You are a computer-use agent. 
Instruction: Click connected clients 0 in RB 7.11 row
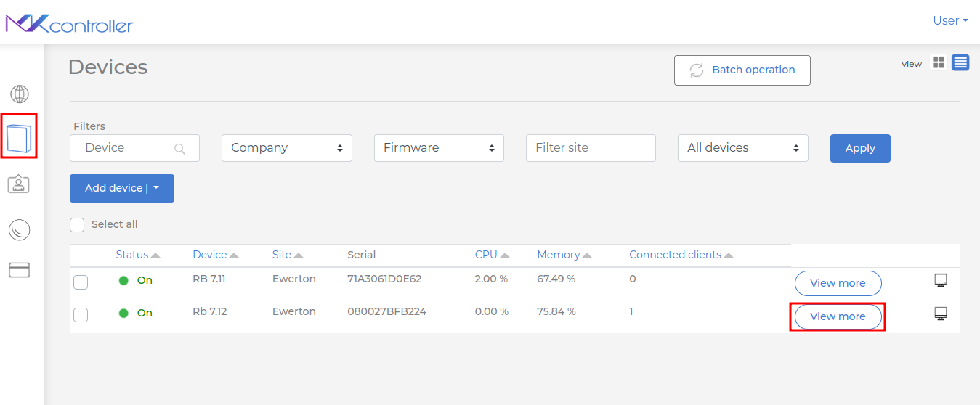(x=633, y=279)
